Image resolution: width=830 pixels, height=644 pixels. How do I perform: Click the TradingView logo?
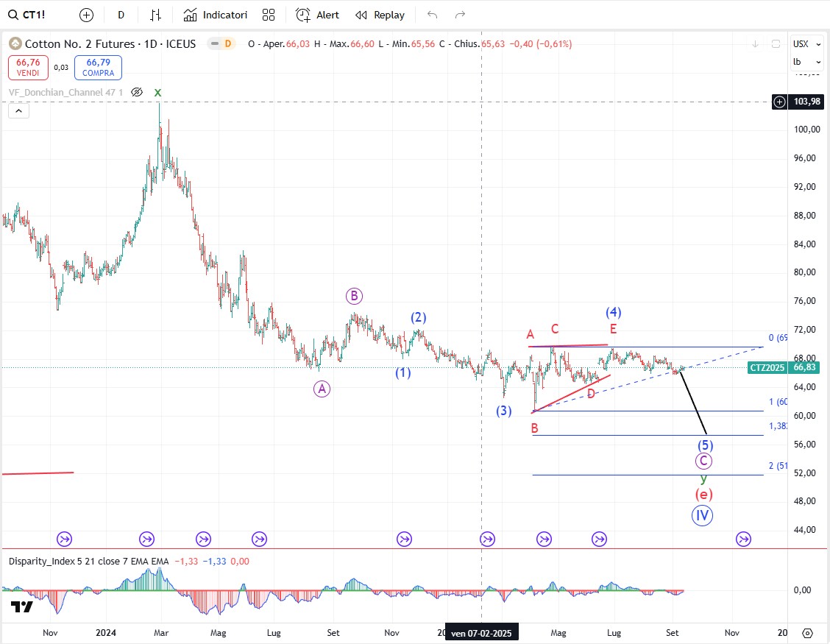tap(21, 607)
